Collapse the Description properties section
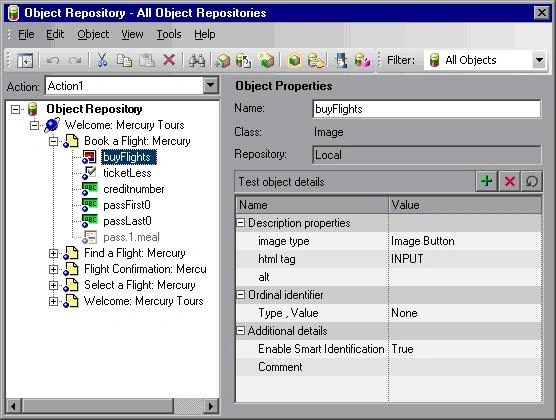This screenshot has height=420, width=556. [240, 223]
